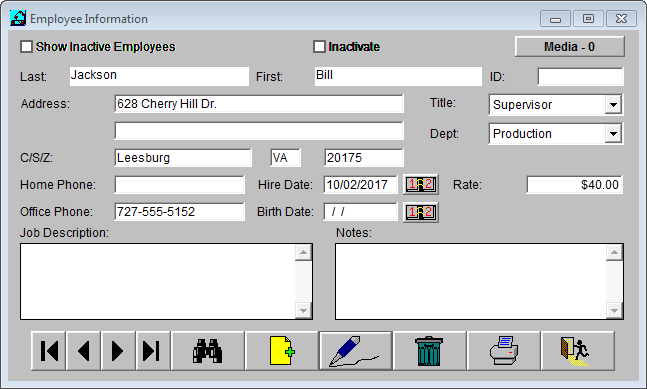Go to the next employee record
647x389 pixels.
(x=118, y=351)
